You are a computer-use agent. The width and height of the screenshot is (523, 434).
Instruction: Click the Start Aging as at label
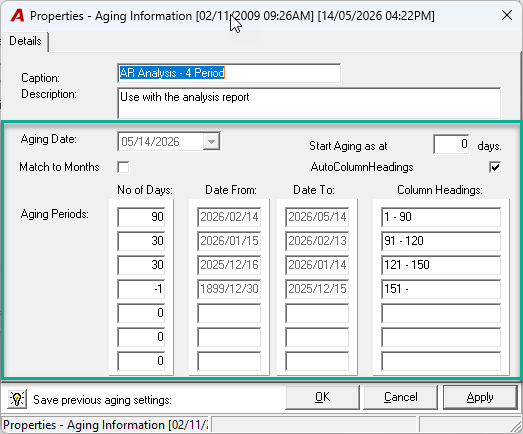(x=348, y=146)
